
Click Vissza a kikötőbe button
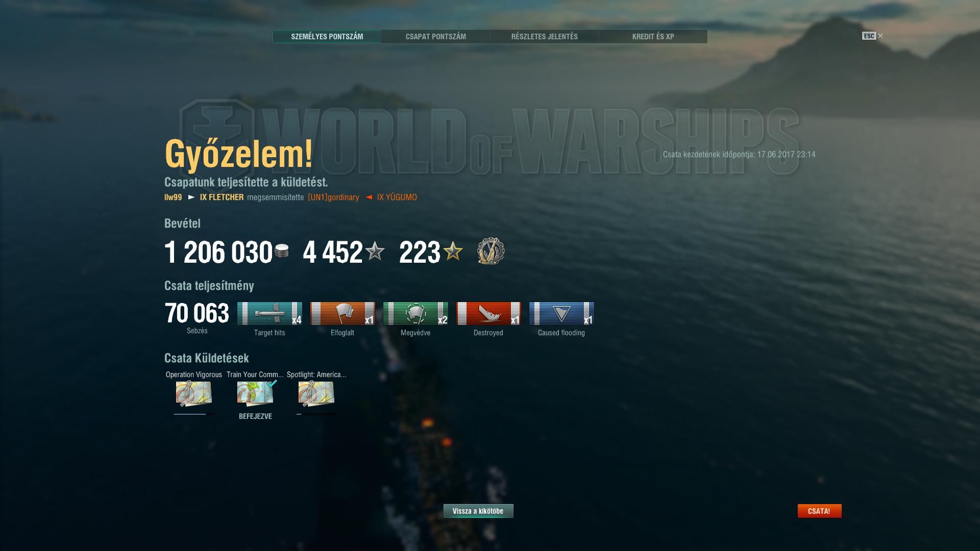(478, 511)
